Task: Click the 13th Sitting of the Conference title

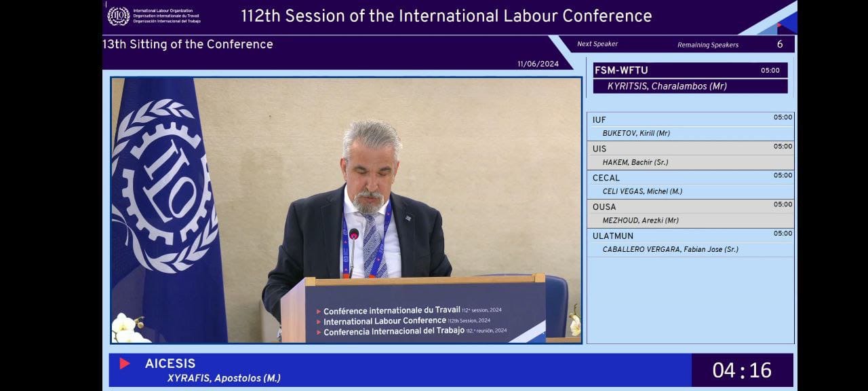Action: click(188, 44)
